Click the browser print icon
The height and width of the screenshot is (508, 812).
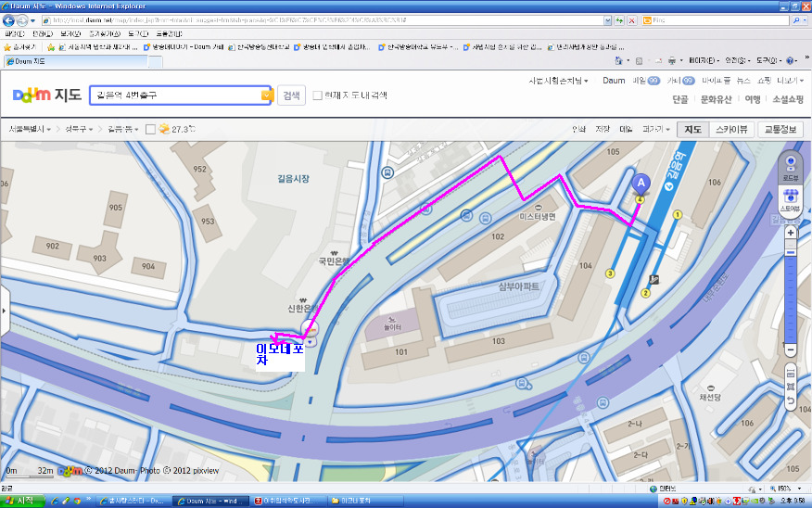(672, 60)
